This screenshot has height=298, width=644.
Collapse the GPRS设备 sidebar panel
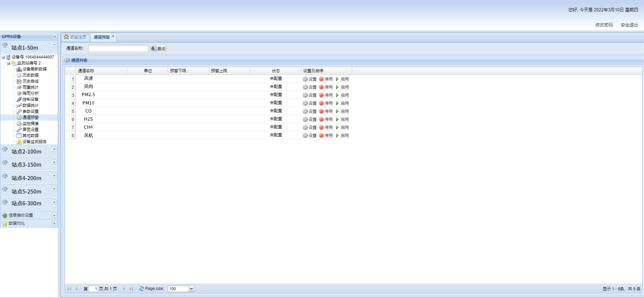coord(54,36)
